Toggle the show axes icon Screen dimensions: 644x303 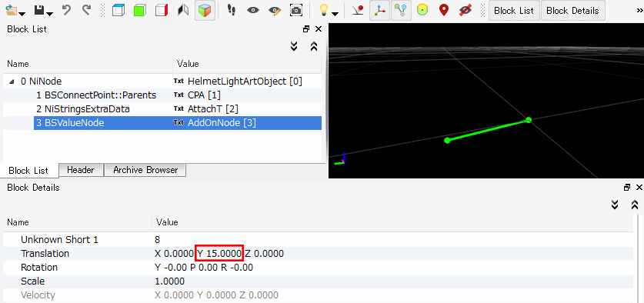point(380,10)
